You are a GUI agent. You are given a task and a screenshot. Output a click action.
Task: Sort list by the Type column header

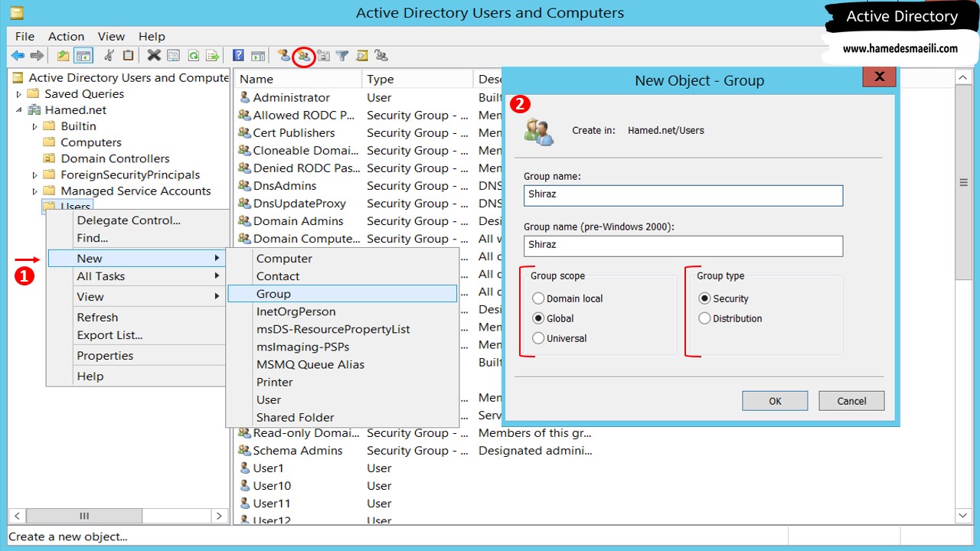tap(417, 79)
